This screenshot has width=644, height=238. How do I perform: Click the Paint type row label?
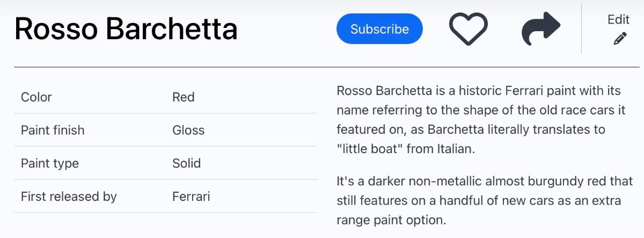click(50, 163)
